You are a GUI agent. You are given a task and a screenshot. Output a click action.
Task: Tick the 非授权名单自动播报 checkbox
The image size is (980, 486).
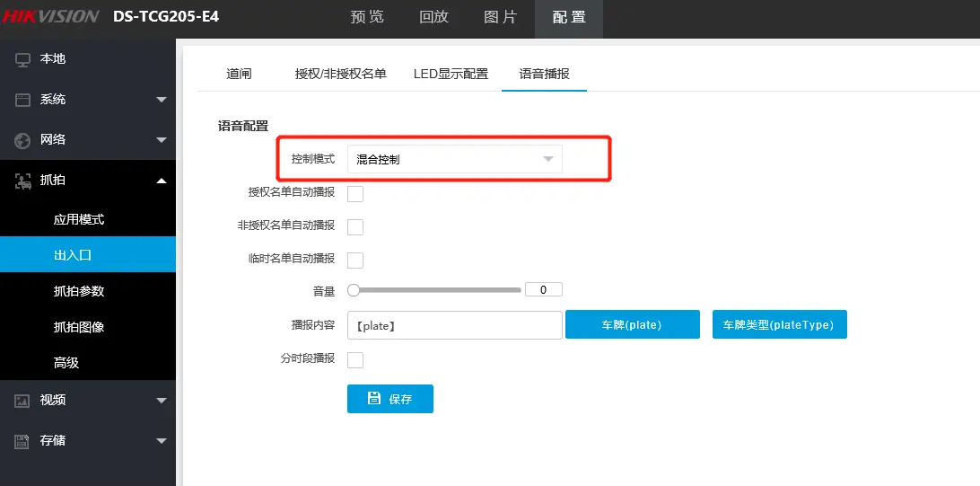tap(355, 226)
